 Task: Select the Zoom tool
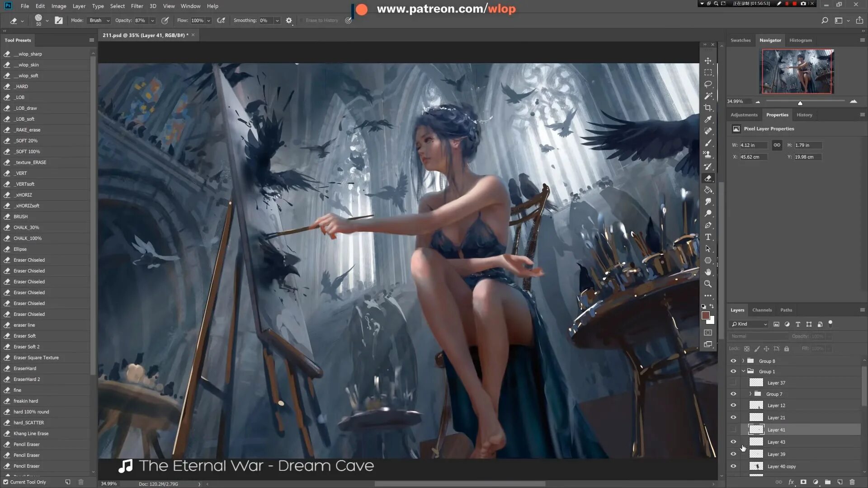(708, 284)
